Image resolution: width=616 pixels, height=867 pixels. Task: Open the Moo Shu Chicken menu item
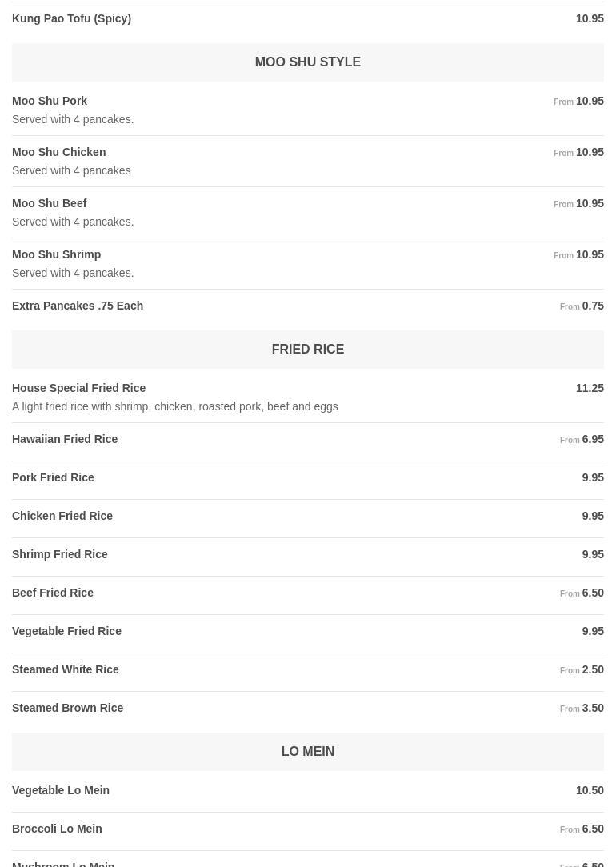[308, 161]
